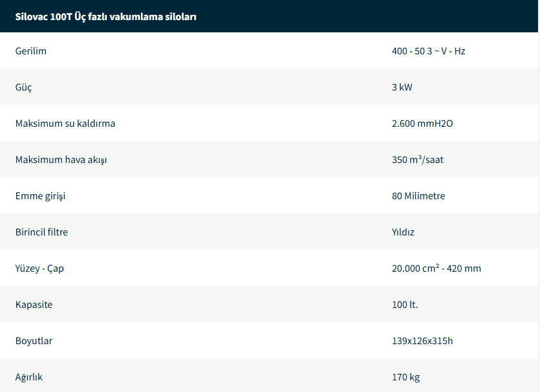Click the value '2.600 mmH2O'
Viewport: 540px width, 392px height.
(422, 124)
